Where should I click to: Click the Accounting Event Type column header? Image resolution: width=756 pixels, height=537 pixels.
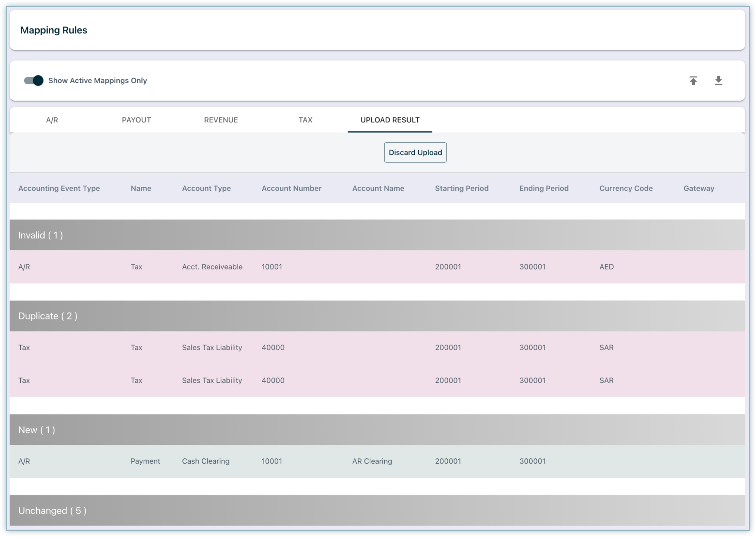tap(59, 188)
